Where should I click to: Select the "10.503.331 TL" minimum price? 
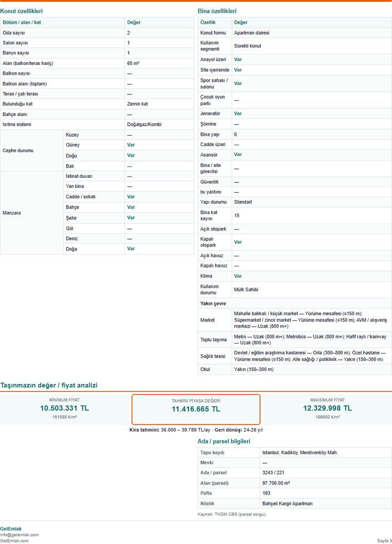pyautogui.click(x=64, y=408)
